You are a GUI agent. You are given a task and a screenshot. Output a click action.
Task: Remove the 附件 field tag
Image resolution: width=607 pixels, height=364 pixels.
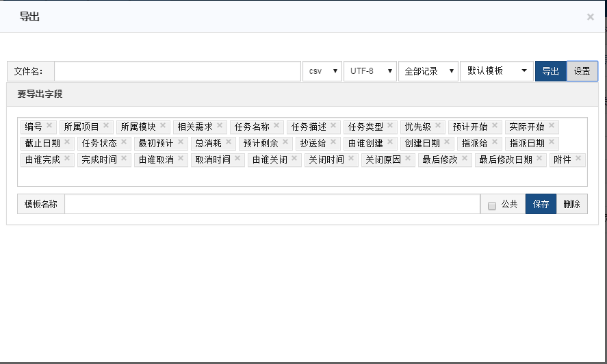[x=578, y=158]
